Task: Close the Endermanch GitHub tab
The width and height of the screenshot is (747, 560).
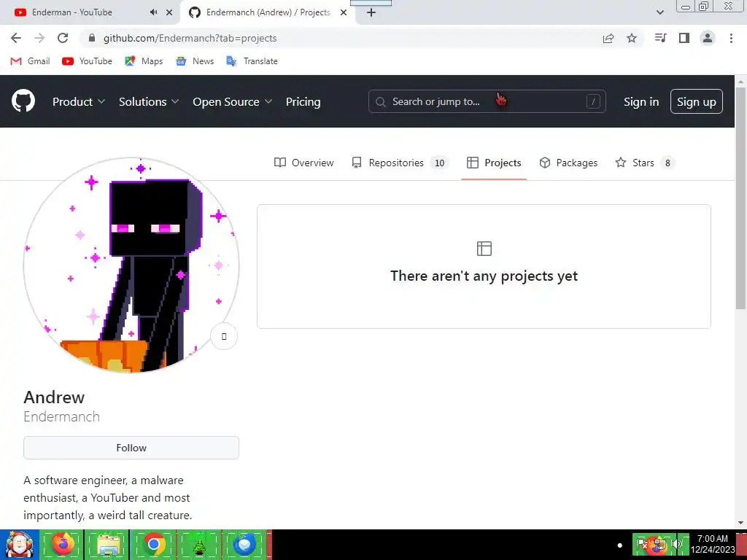Action: pyautogui.click(x=344, y=12)
